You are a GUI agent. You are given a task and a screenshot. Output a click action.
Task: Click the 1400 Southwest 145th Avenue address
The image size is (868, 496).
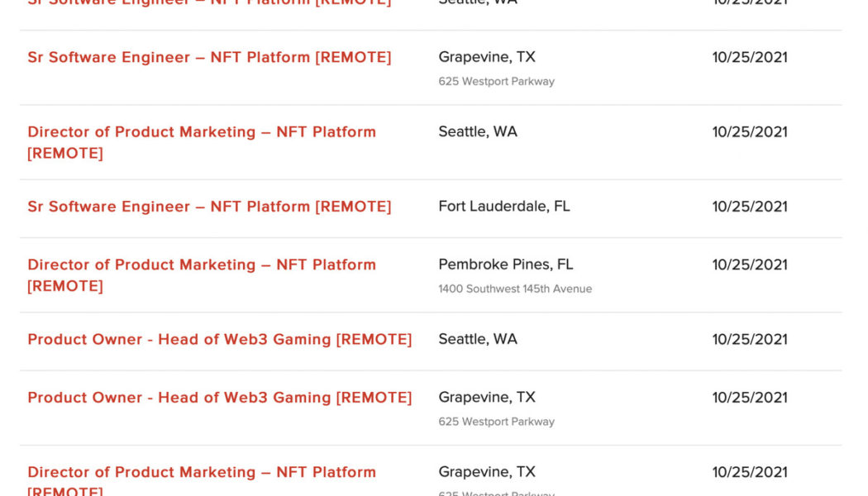tap(514, 289)
